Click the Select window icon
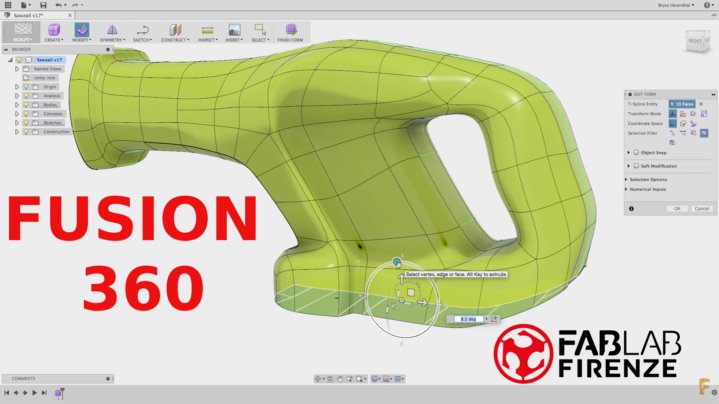 tap(260, 30)
